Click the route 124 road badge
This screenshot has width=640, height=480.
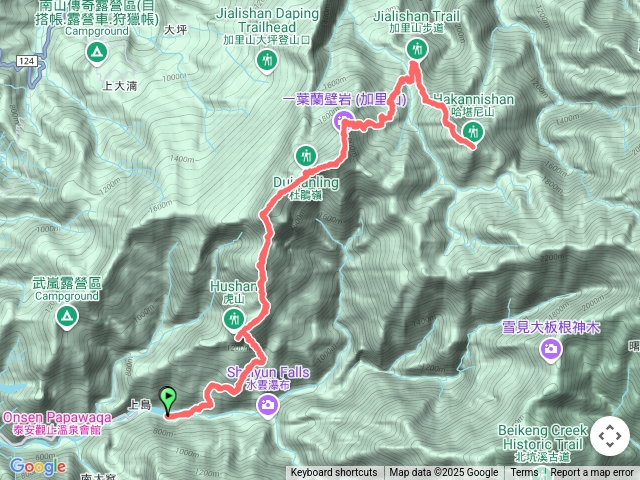click(x=27, y=61)
